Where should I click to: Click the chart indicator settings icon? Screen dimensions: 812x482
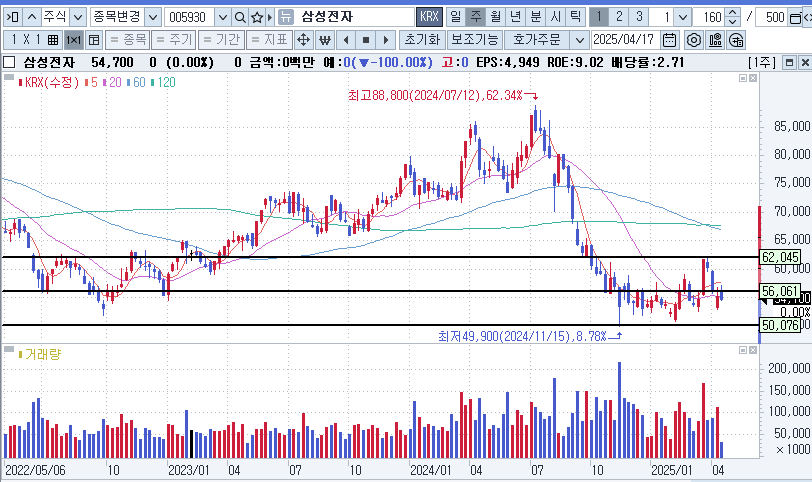coord(715,40)
